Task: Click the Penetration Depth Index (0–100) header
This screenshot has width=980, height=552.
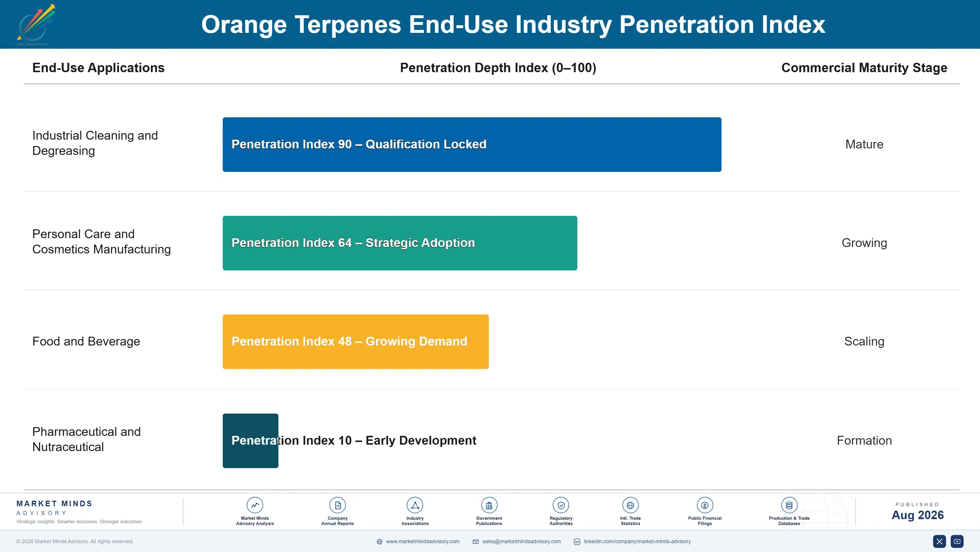Action: coord(498,68)
